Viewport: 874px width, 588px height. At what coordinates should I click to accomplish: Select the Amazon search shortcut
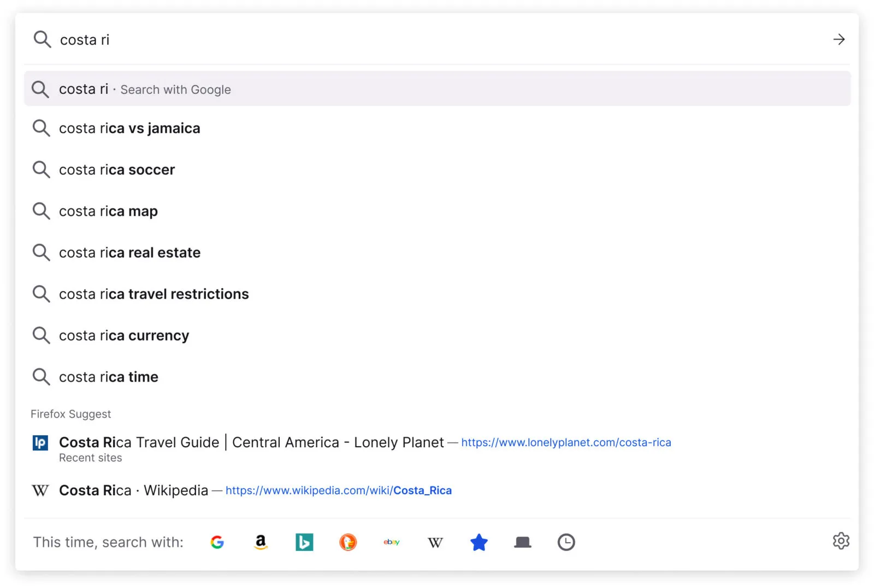click(x=261, y=542)
